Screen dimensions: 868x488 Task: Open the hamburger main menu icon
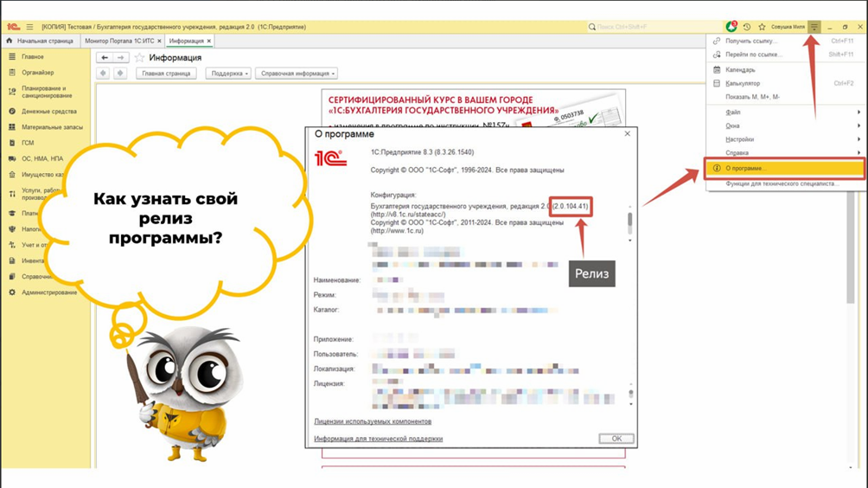click(29, 27)
